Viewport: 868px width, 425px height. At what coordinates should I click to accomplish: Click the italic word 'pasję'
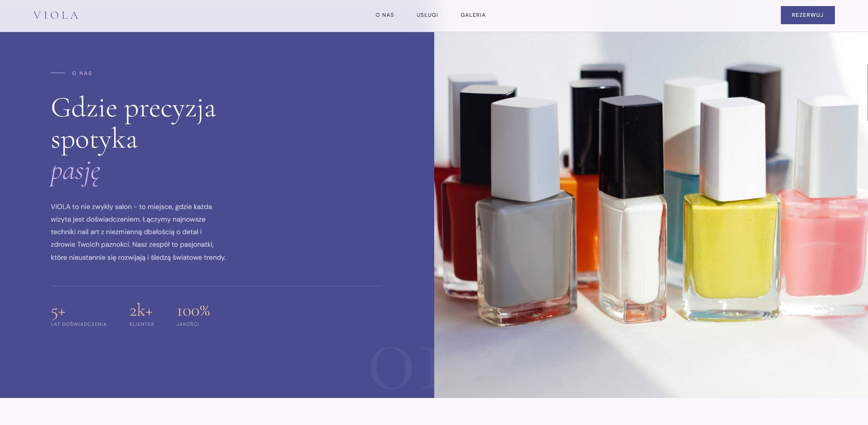[75, 172]
